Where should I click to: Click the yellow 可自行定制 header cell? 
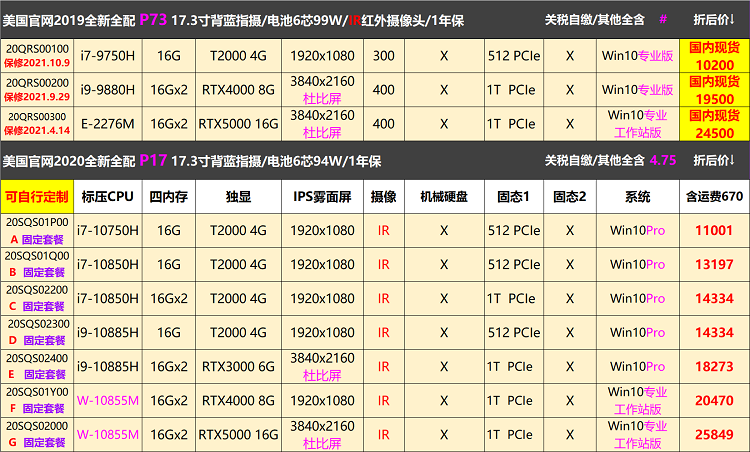tap(37, 197)
